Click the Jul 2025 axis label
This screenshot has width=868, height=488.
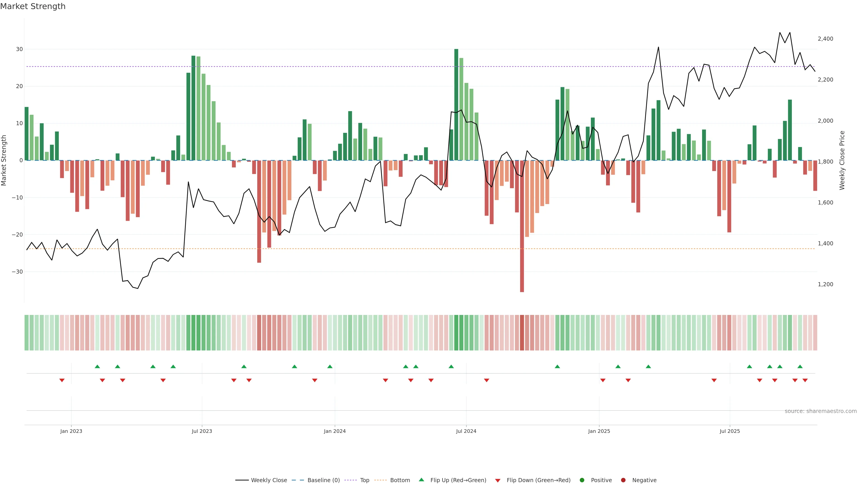tap(729, 431)
